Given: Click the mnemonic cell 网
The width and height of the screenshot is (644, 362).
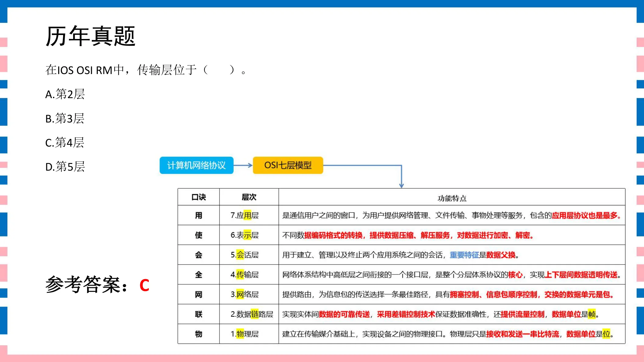Looking at the screenshot, I should 199,294.
